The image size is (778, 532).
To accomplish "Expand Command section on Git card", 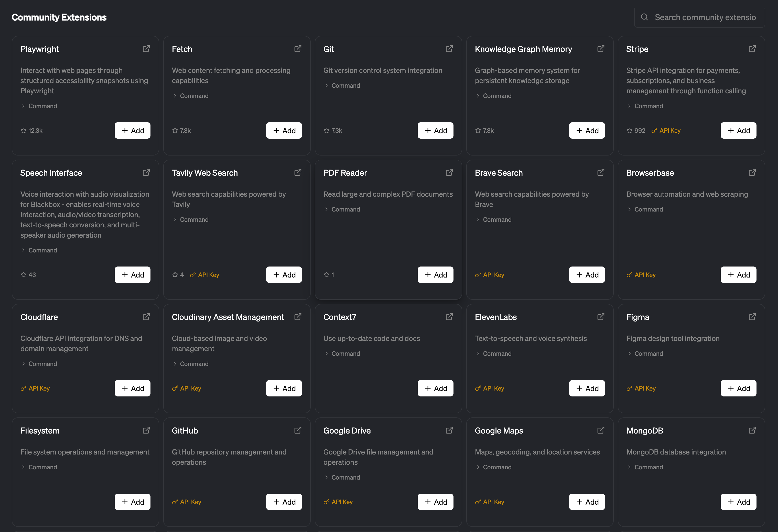I will 342,86.
